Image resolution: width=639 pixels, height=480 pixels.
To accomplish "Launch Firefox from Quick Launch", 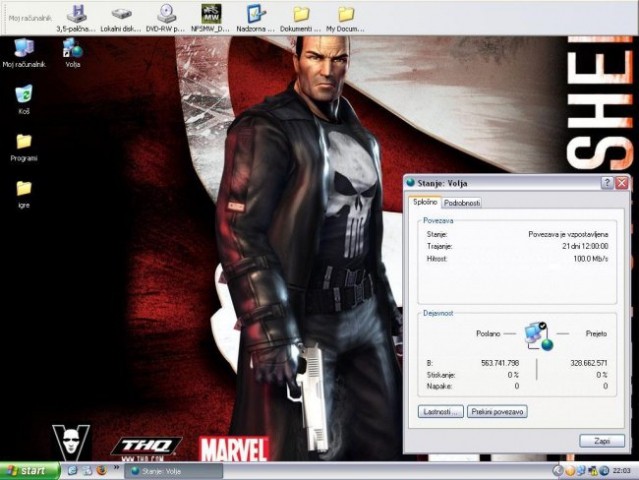I will click(101, 471).
